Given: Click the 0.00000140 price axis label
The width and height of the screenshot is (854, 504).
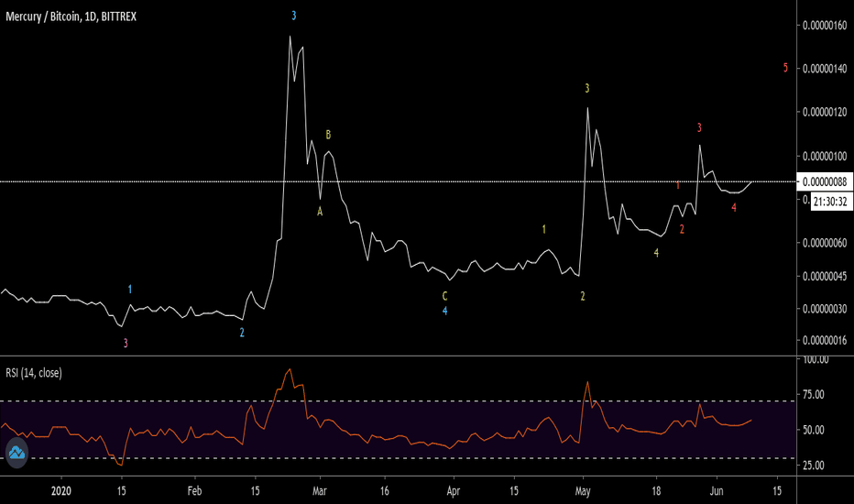Looking at the screenshot, I should pyautogui.click(x=825, y=69).
